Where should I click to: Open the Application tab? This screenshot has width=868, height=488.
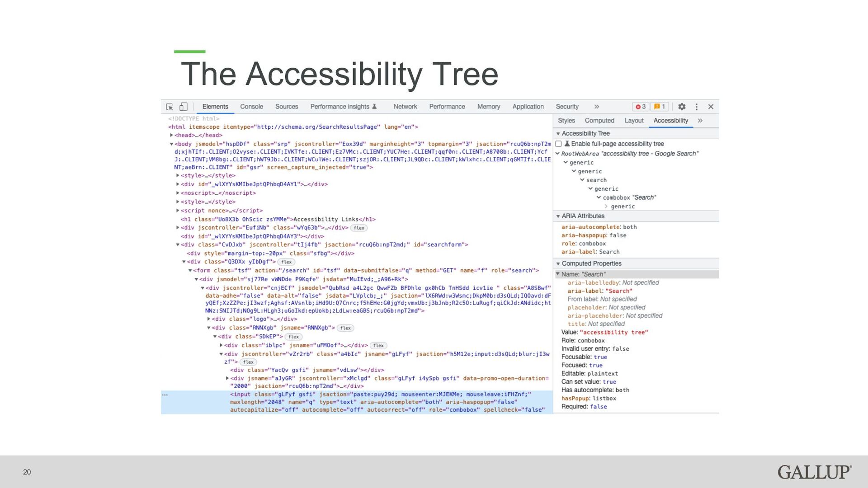[x=528, y=107]
